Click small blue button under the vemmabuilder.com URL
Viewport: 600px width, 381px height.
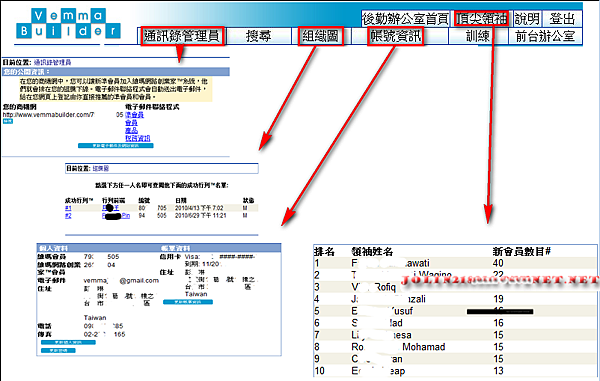click(8, 121)
